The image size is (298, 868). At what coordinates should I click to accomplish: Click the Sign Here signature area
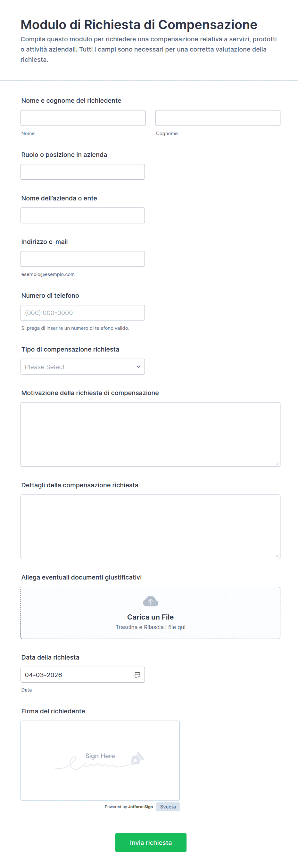coord(100,760)
